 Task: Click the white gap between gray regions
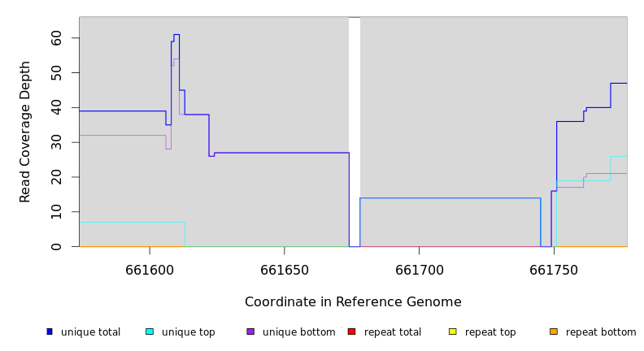tap(355, 122)
